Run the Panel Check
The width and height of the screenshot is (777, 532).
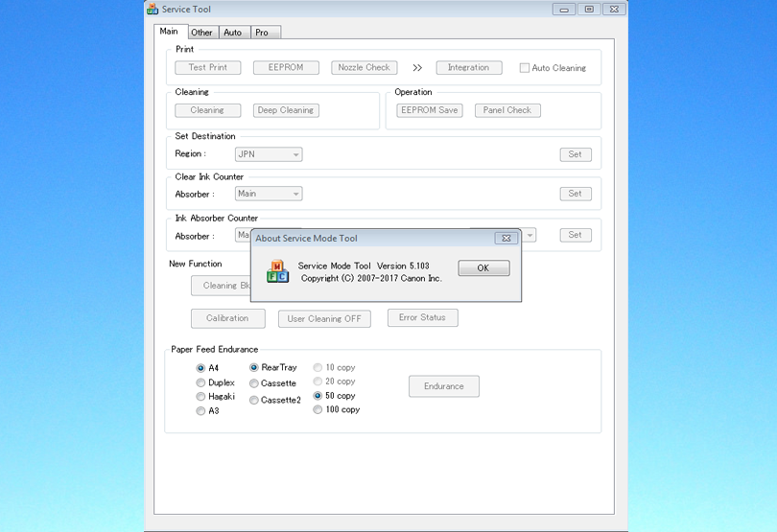(507, 110)
